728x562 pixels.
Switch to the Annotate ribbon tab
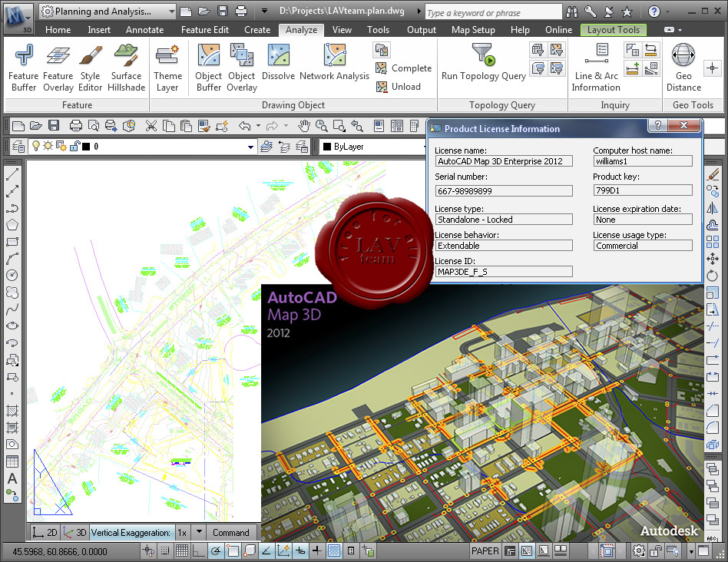coord(145,30)
